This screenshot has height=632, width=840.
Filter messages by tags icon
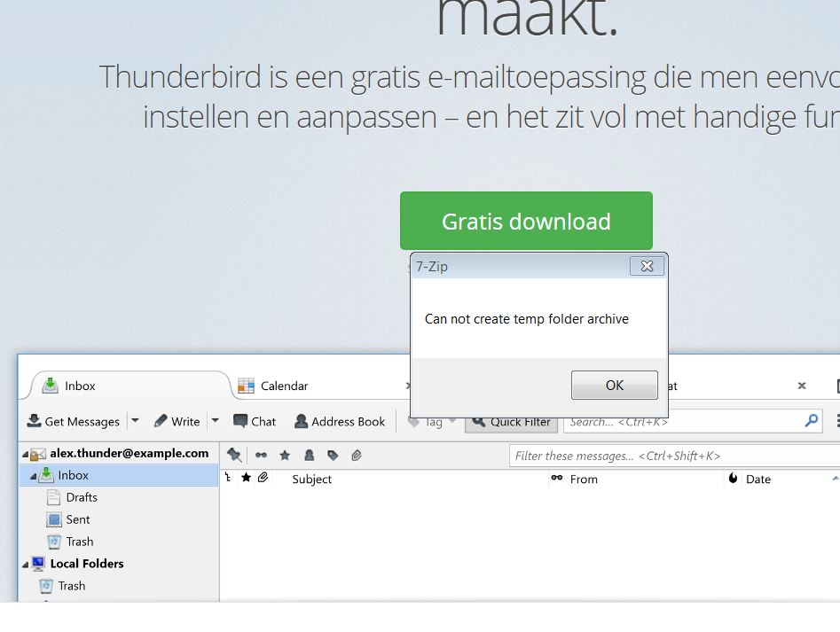[x=332, y=455]
